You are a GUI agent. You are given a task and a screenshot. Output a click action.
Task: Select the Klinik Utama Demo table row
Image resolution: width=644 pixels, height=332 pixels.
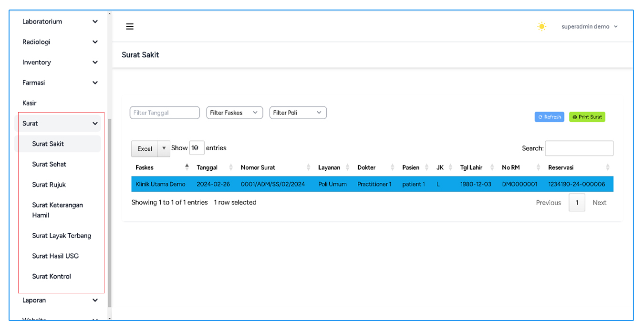[372, 184]
